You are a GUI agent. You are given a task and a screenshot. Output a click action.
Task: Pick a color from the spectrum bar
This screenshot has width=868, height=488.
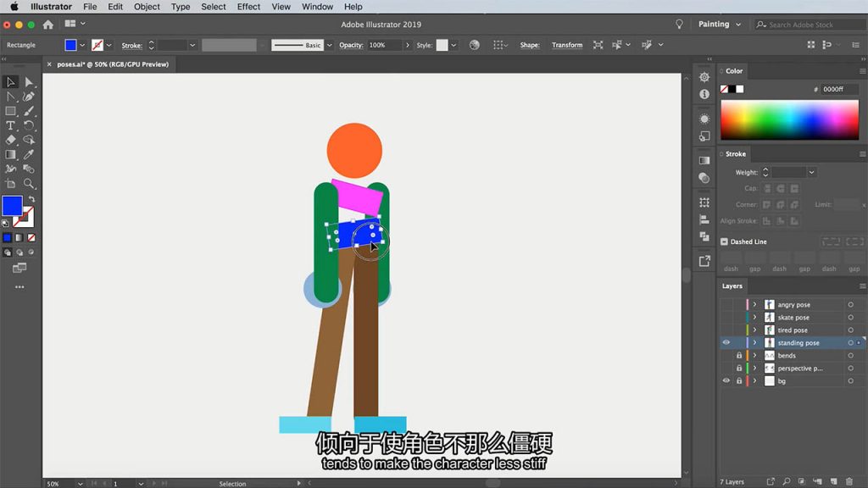[x=789, y=120]
